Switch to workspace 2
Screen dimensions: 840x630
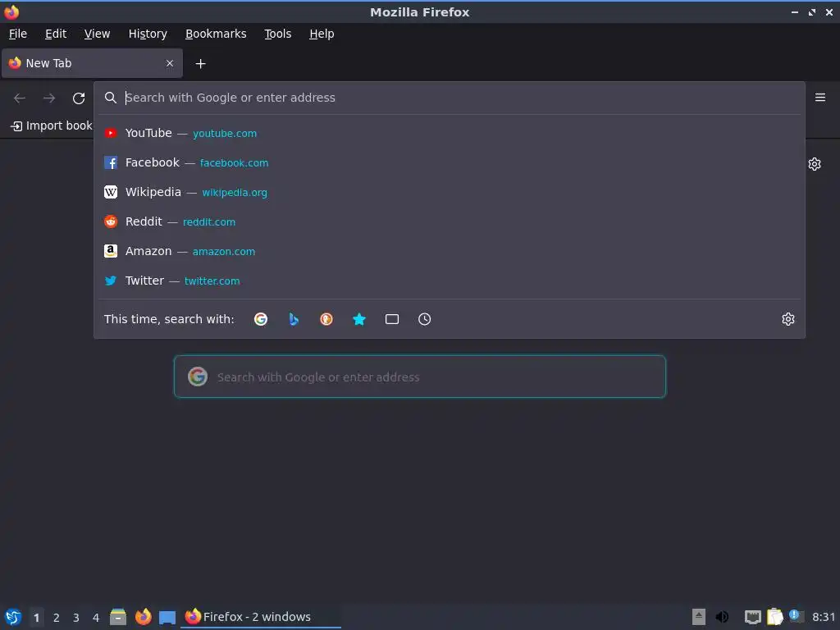click(57, 618)
